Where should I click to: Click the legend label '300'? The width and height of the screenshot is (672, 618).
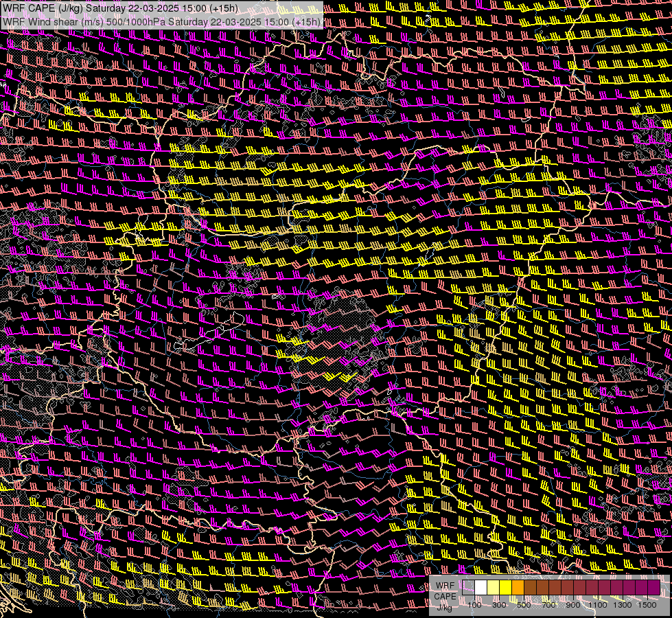click(x=499, y=605)
